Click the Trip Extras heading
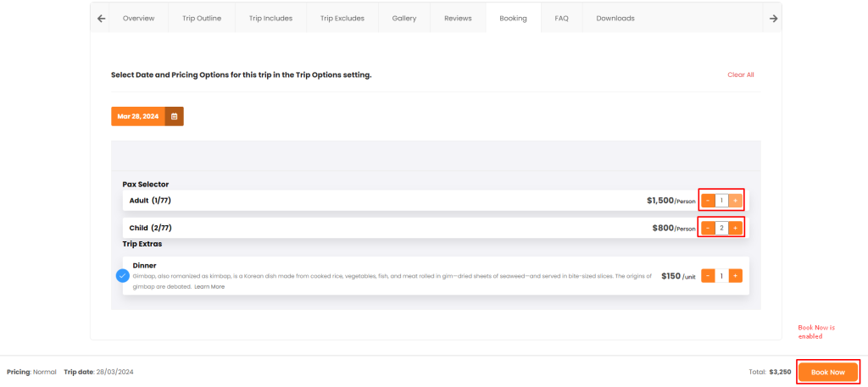Screen dimensions: 868x387 pyautogui.click(x=142, y=244)
